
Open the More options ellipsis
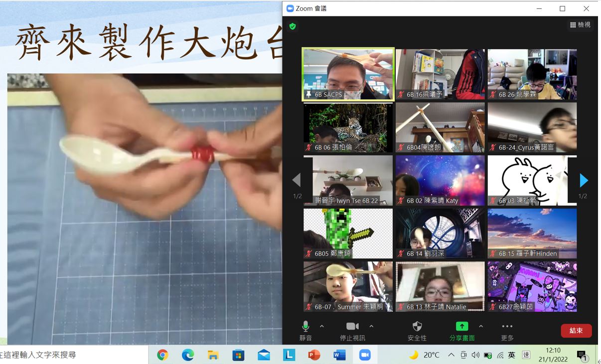[507, 327]
